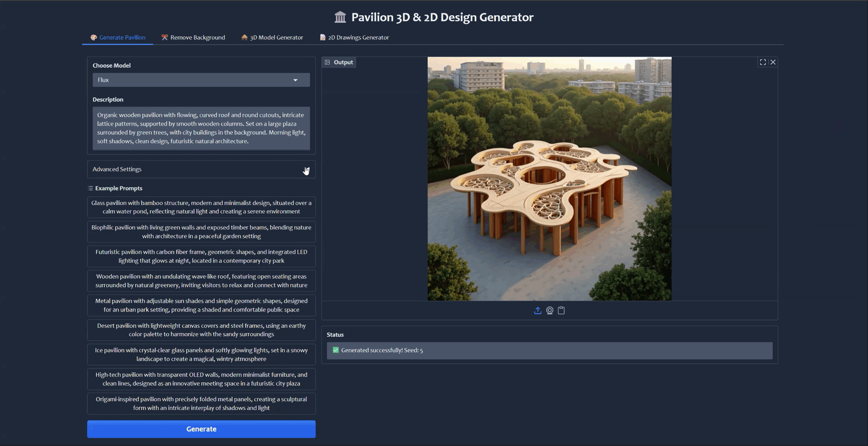
Task: Click the museum building icon in the title
Action: coord(340,17)
